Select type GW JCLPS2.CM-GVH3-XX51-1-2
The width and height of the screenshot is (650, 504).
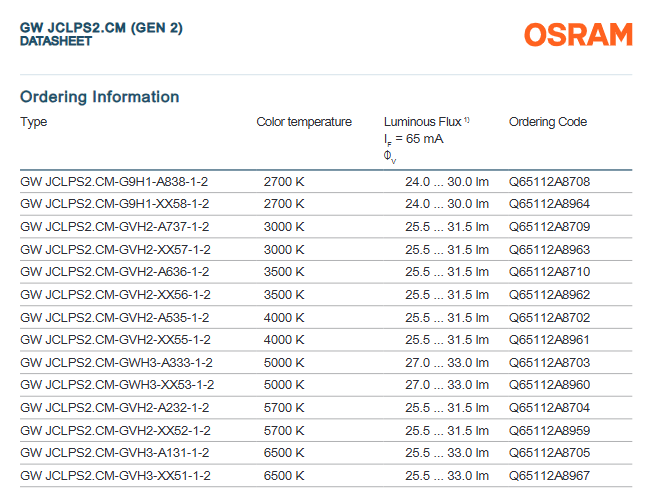[115, 476]
